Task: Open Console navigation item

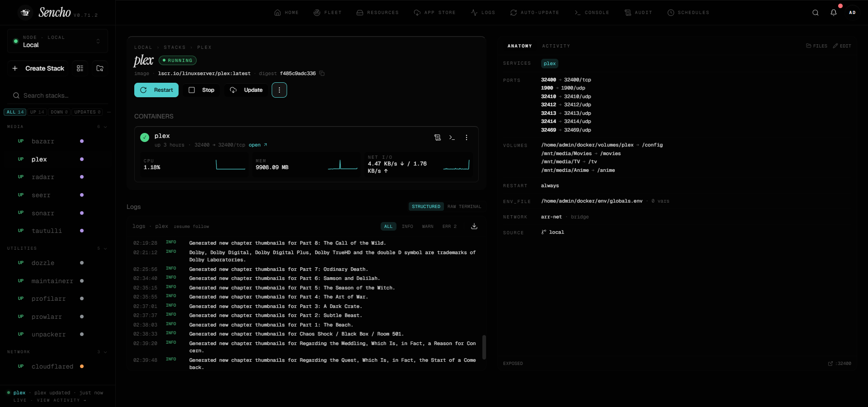Action: tap(592, 13)
